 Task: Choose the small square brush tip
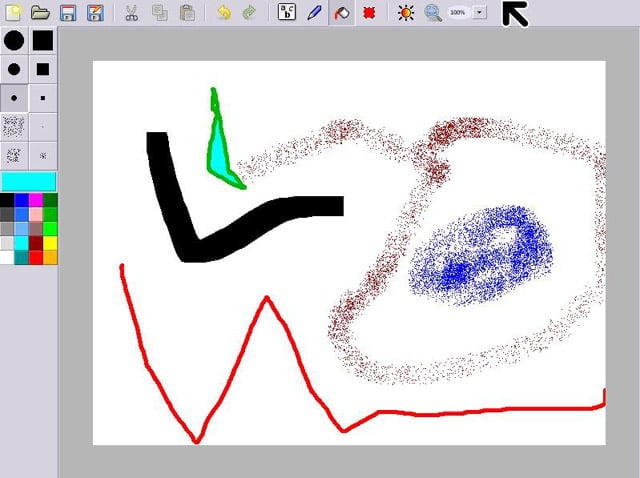tap(43, 98)
